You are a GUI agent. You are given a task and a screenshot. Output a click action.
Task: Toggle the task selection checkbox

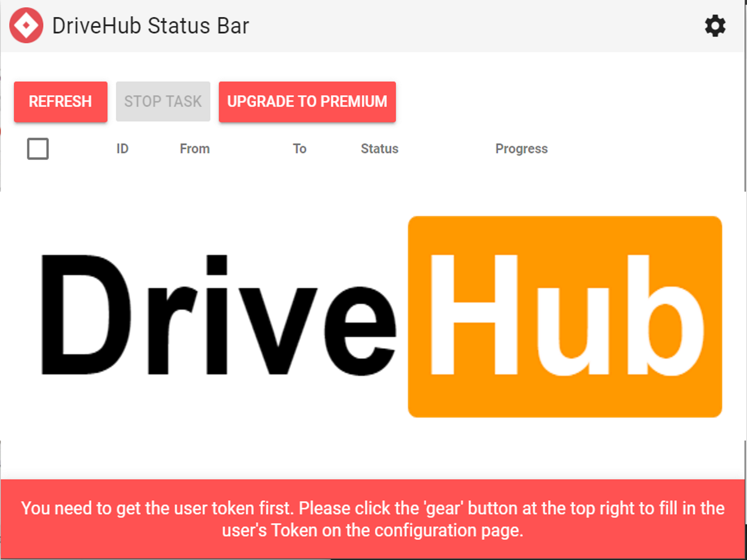pyautogui.click(x=38, y=148)
